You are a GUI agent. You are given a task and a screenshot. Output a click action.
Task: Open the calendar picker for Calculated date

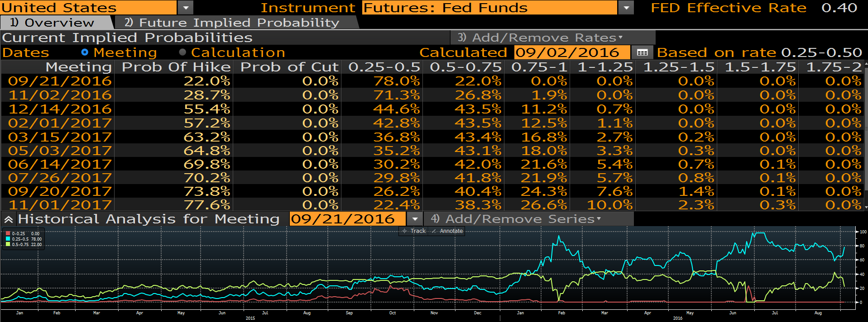click(642, 52)
